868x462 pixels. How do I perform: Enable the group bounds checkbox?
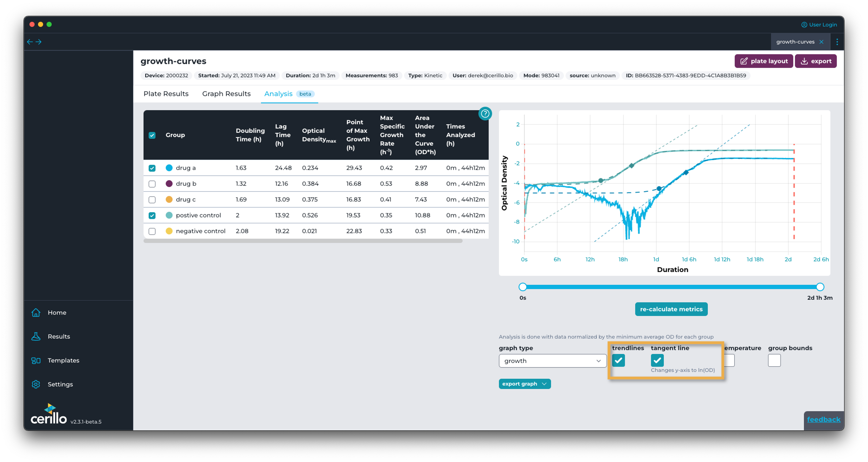point(774,360)
